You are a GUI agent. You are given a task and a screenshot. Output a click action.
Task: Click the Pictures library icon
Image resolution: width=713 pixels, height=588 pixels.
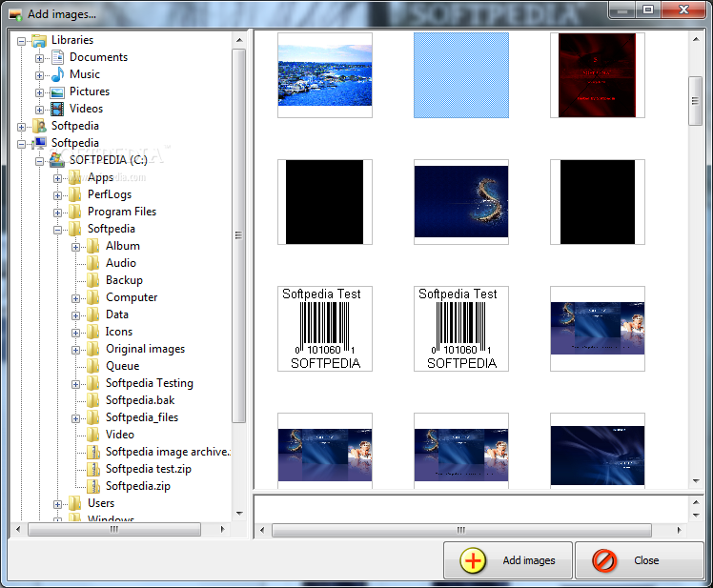58,91
